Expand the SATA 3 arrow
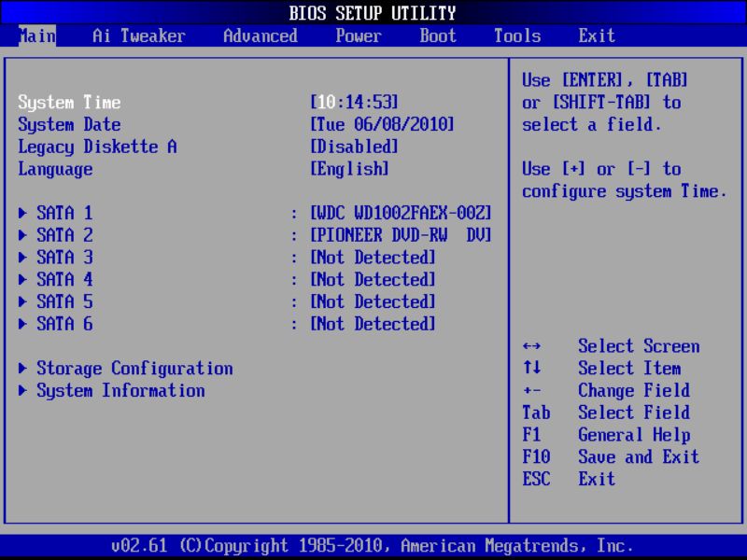 point(22,258)
